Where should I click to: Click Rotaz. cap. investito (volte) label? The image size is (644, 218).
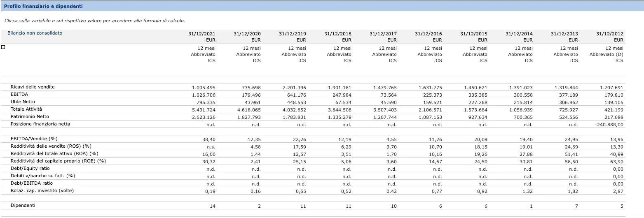click(x=42, y=191)
